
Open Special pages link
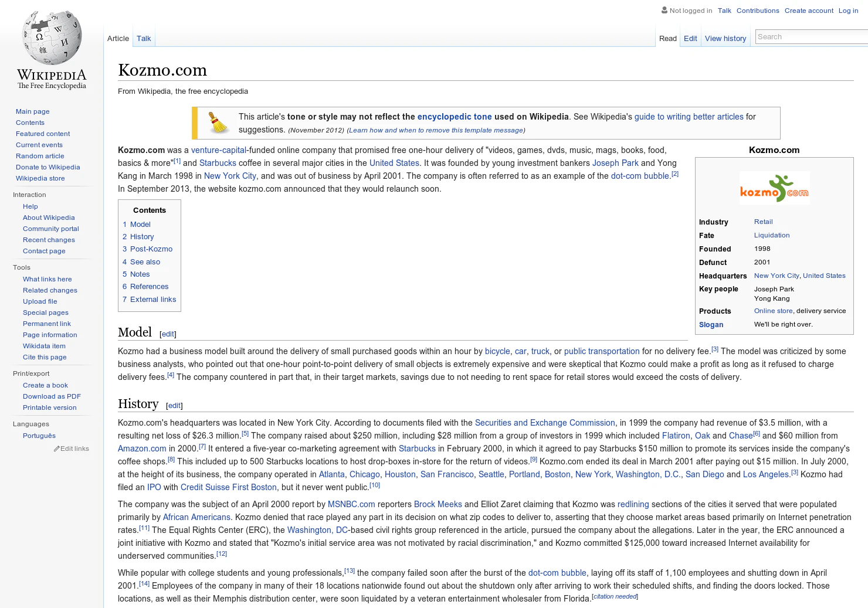(46, 313)
